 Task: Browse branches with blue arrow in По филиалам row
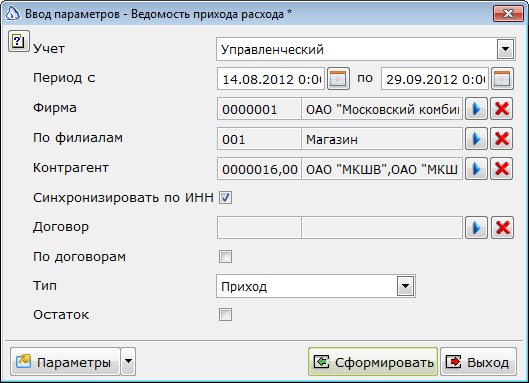[x=476, y=139]
